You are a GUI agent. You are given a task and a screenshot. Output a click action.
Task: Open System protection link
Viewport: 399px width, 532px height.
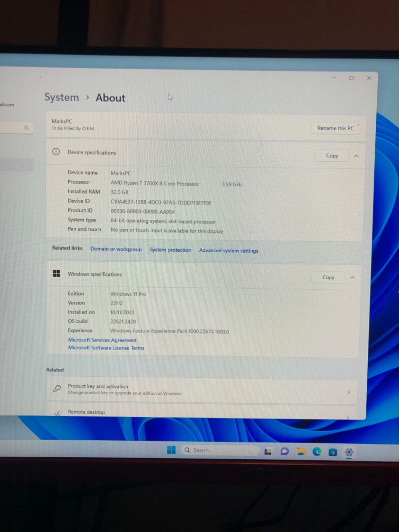pyautogui.click(x=170, y=250)
